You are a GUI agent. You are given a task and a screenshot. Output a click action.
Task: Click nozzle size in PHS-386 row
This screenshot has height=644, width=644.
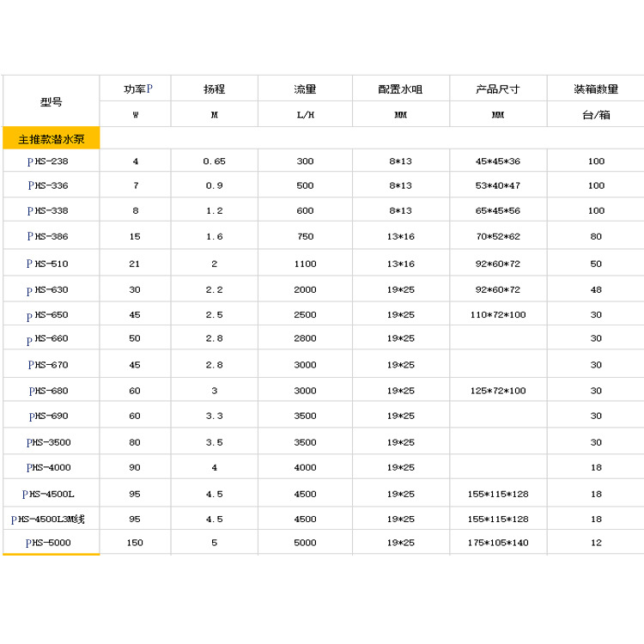pyautogui.click(x=400, y=237)
